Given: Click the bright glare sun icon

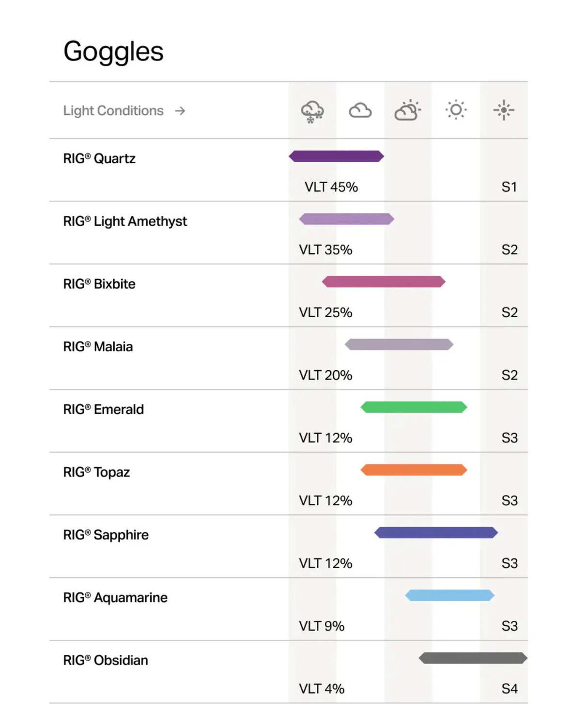Looking at the screenshot, I should pyautogui.click(x=504, y=110).
